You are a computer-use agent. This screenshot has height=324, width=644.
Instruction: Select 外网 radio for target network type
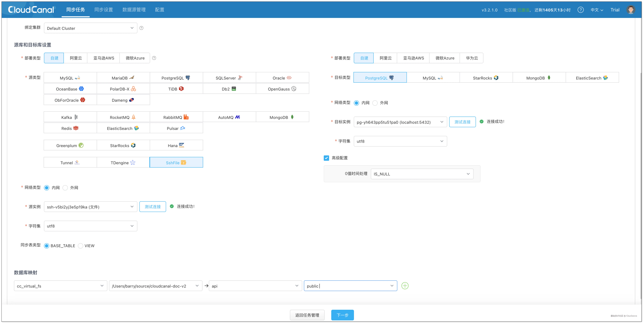point(375,103)
